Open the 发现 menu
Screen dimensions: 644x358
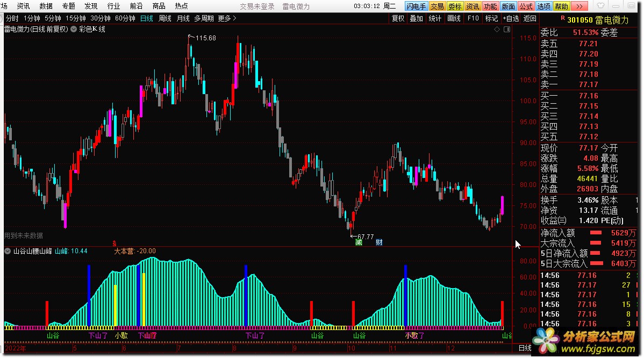point(91,6)
